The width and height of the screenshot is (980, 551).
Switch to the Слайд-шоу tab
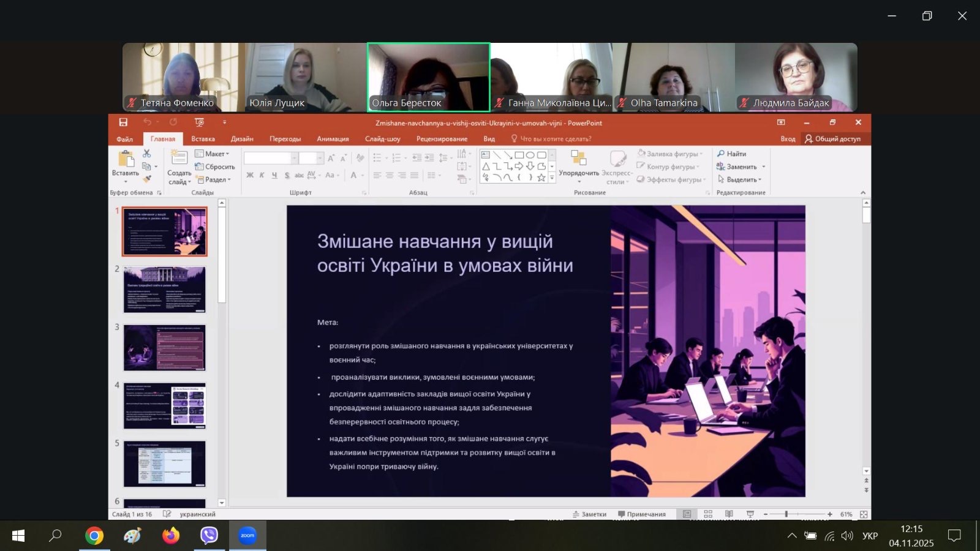coord(382,139)
